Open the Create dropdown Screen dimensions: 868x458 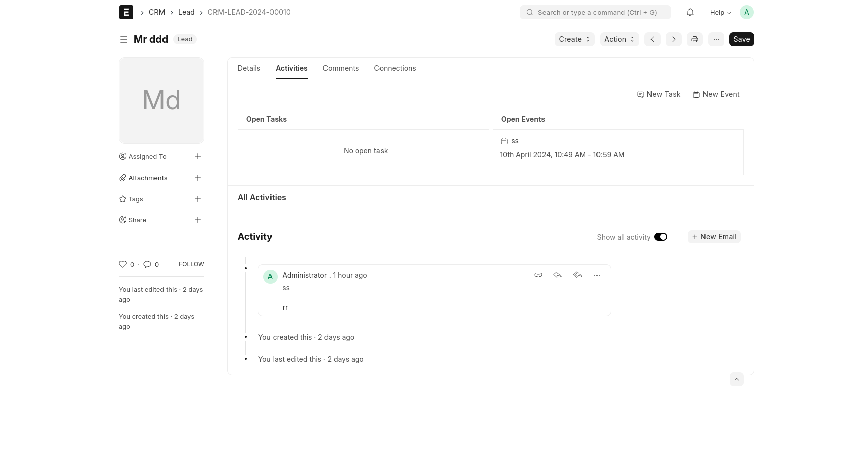(574, 39)
